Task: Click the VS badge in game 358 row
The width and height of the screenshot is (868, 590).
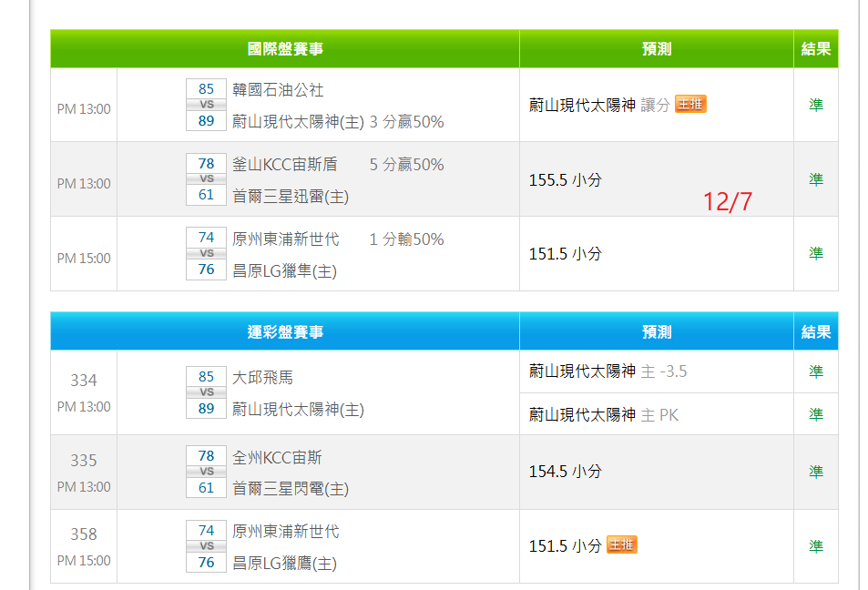Action: 206,546
